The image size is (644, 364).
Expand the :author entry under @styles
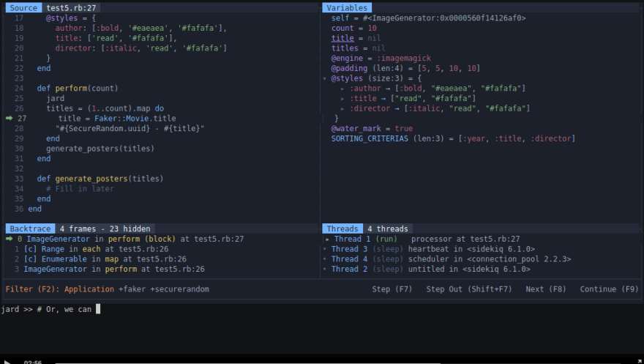pos(342,89)
